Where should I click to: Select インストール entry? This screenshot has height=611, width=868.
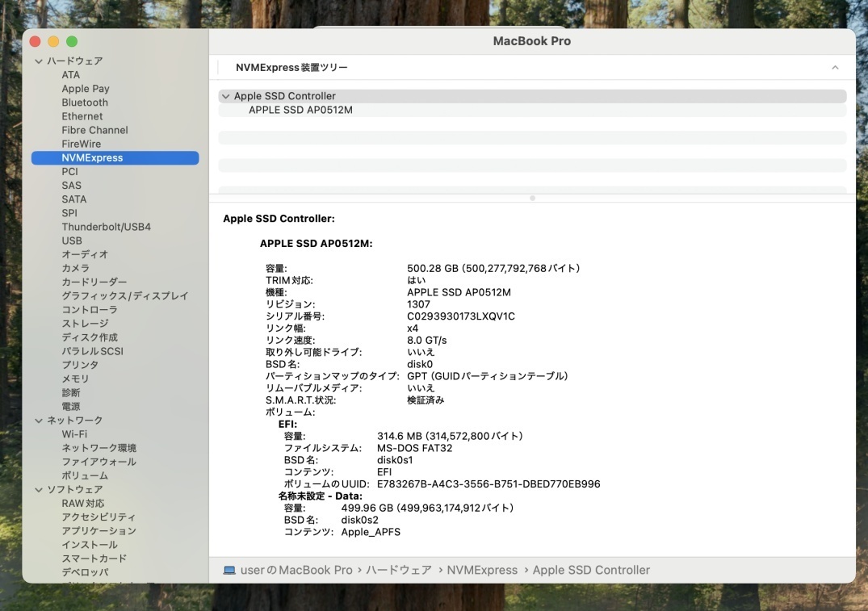(x=90, y=545)
